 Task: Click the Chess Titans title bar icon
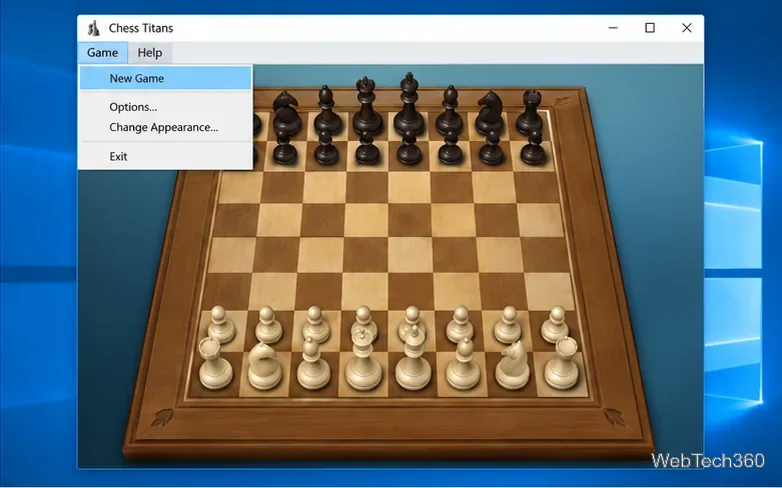pyautogui.click(x=94, y=28)
